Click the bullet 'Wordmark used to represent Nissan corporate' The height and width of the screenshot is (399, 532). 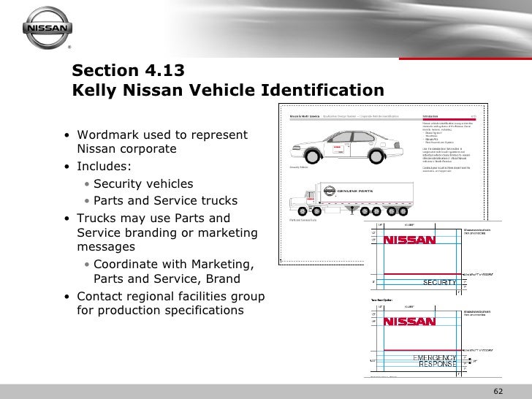click(x=162, y=142)
